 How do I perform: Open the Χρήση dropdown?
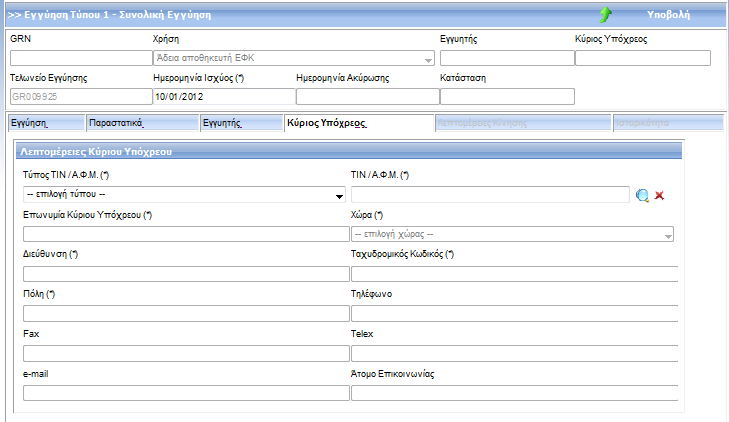(x=294, y=58)
